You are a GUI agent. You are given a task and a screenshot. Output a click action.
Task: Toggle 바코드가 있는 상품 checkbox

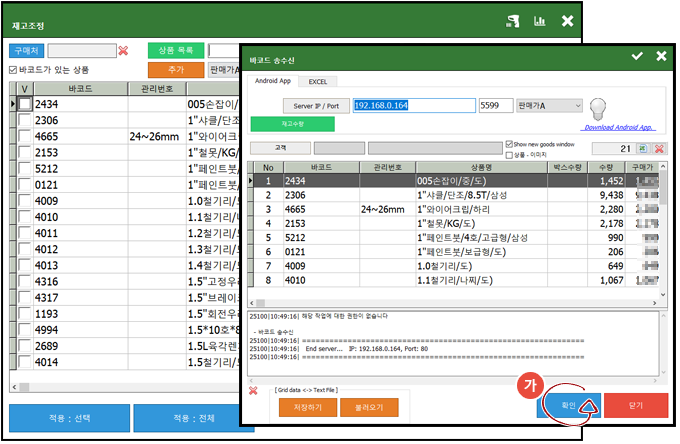pos(13,70)
